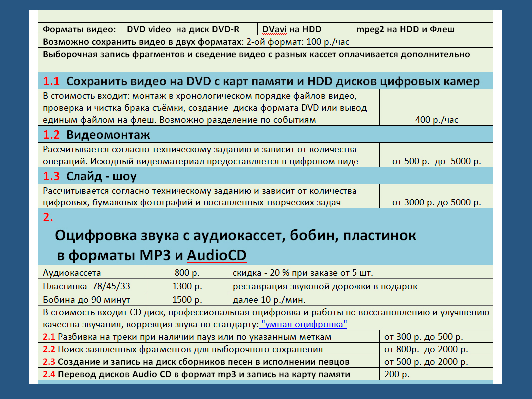Select the "DVavi на HDD" format cell
This screenshot has height=399, width=532.
pos(292,29)
